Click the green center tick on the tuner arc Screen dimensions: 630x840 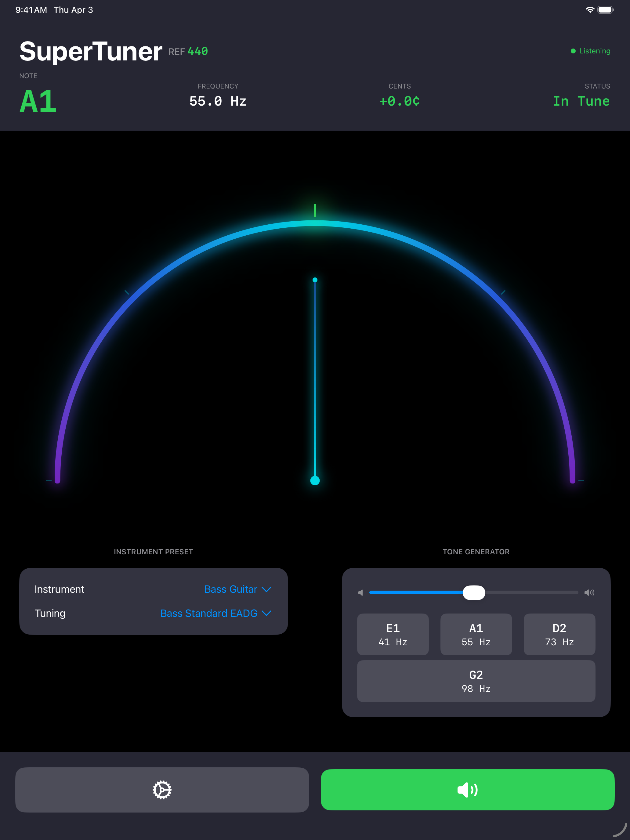click(315, 210)
